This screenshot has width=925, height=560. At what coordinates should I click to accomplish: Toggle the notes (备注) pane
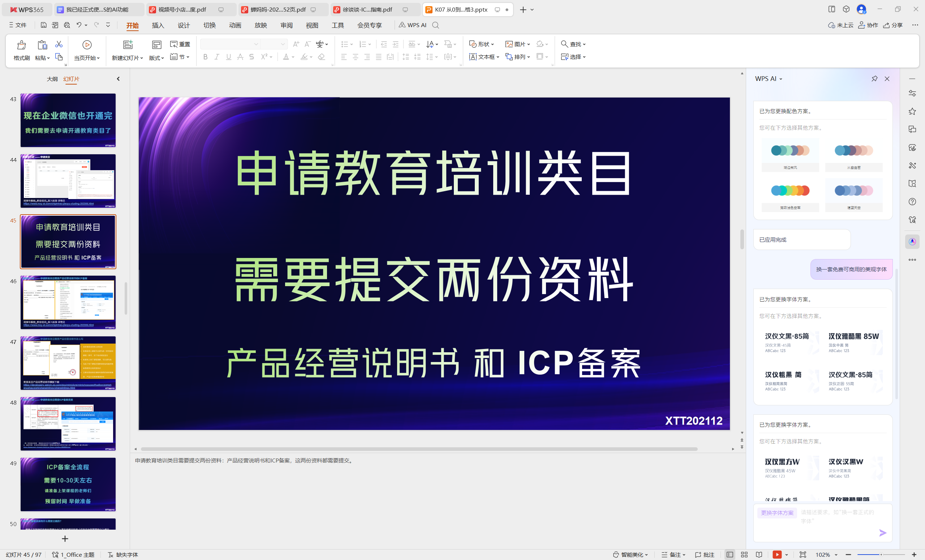[674, 555]
